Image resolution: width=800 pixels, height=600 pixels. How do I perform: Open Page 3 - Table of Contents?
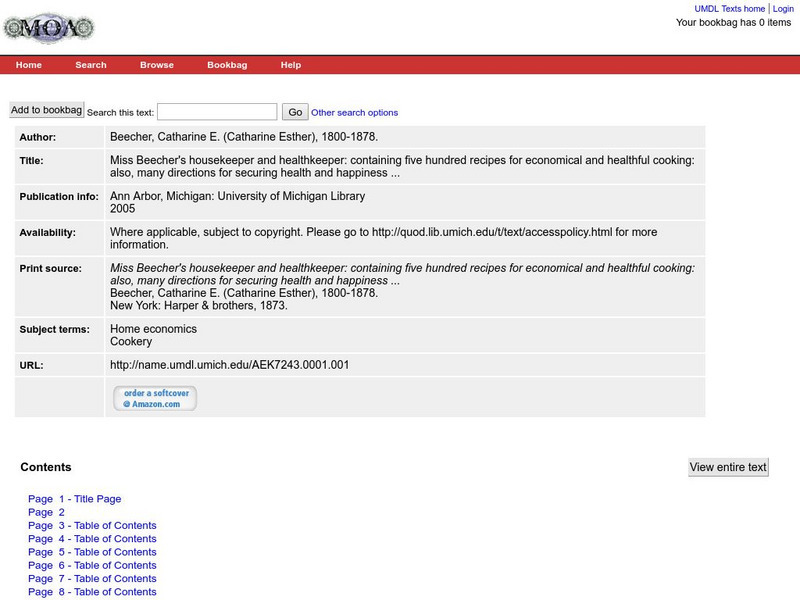(92, 526)
